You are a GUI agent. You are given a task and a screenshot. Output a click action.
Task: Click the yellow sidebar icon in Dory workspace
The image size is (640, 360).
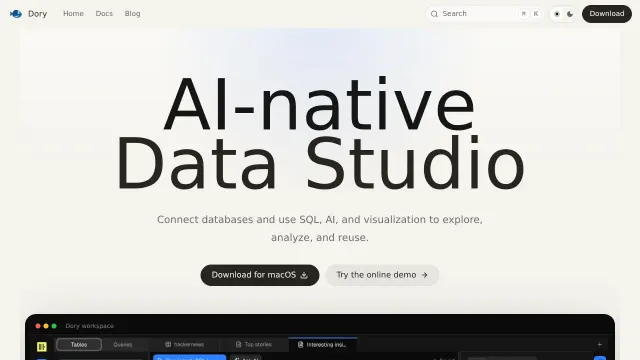42,347
